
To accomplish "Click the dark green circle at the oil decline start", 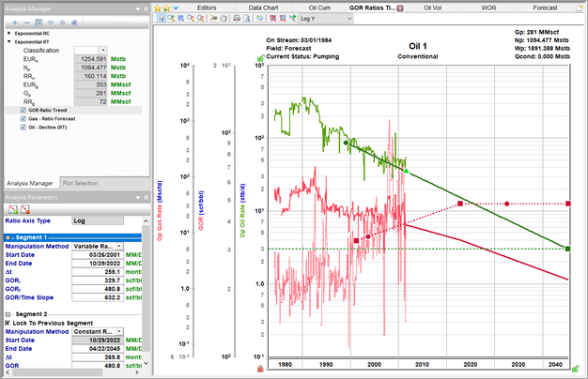I will click(x=346, y=143).
